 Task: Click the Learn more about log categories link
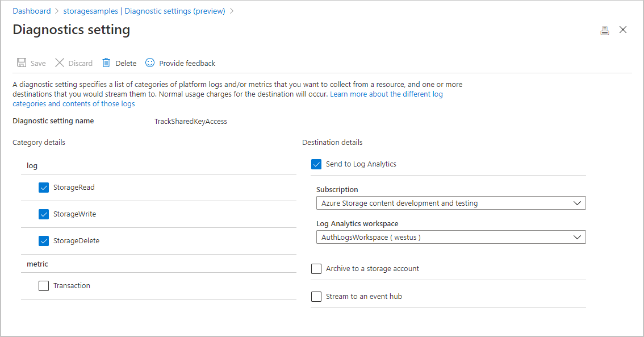tap(386, 94)
